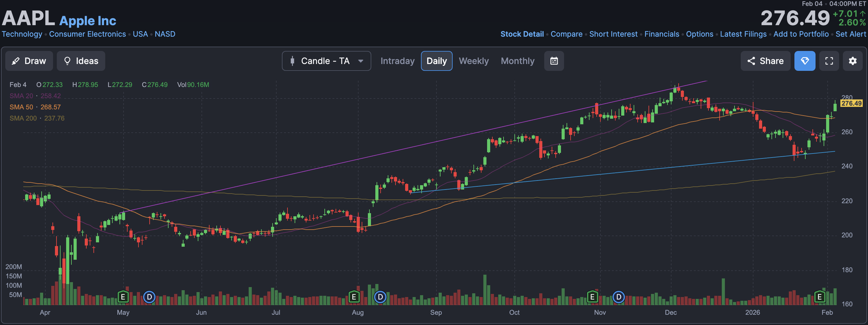Viewport: 868px width, 325px height.
Task: Click the 200M label on the volume axis
Action: point(14,267)
